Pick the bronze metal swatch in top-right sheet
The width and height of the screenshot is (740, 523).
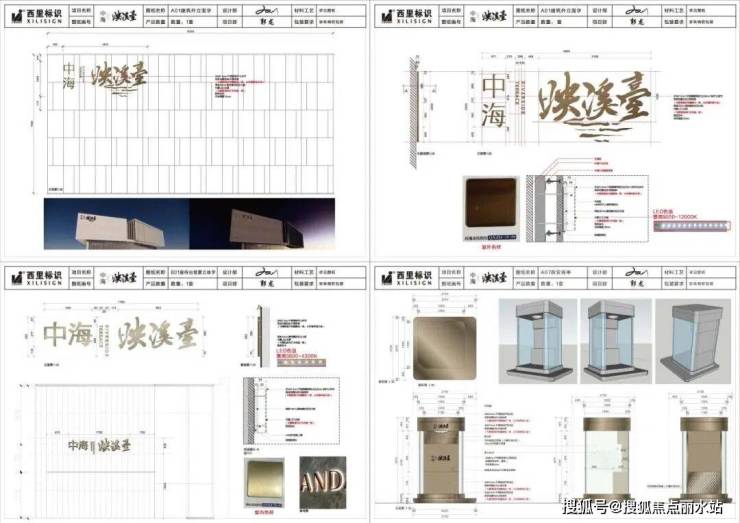pyautogui.click(x=491, y=205)
